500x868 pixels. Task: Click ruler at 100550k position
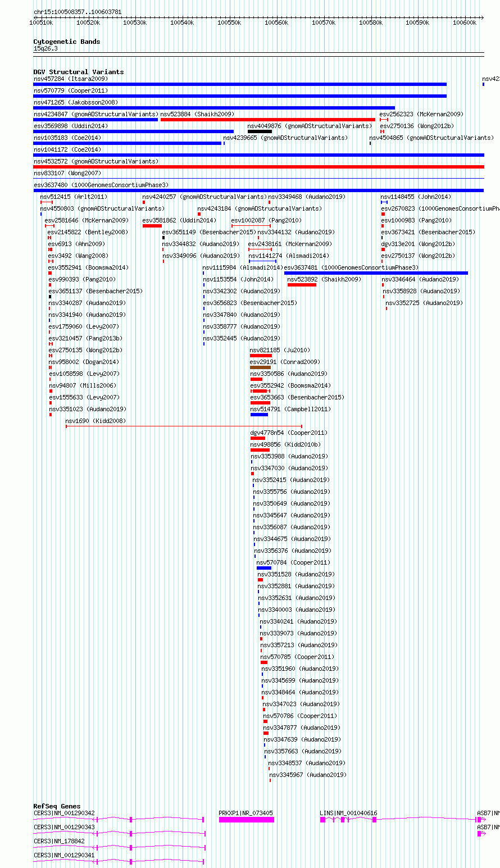point(229,22)
